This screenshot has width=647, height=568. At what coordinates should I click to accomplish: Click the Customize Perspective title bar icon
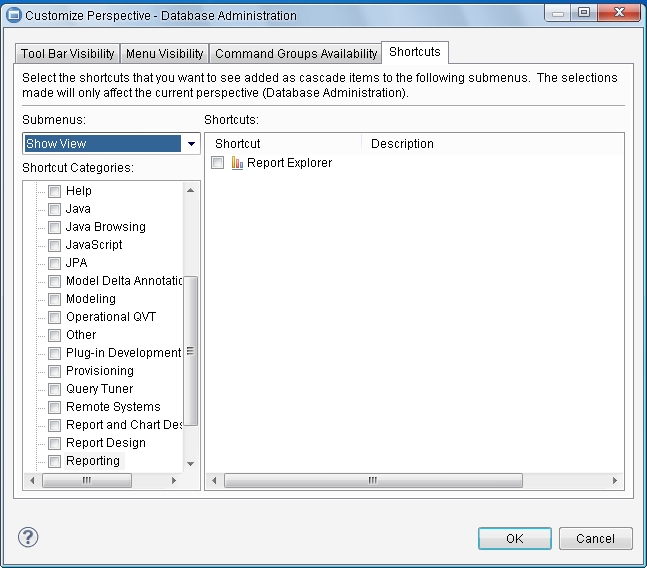click(x=14, y=15)
